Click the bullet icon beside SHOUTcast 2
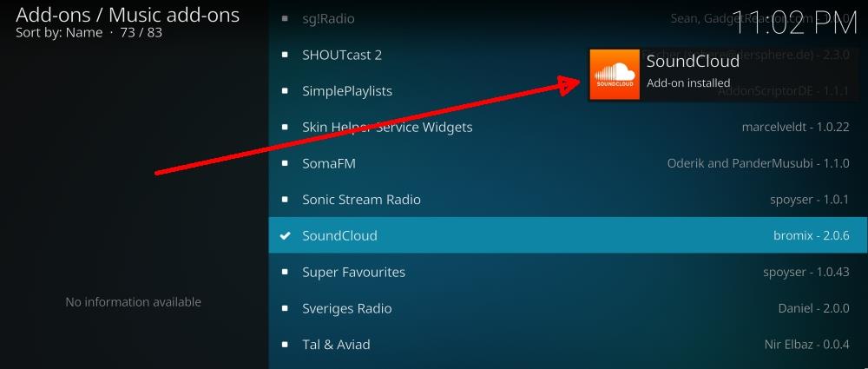Image resolution: width=868 pixels, height=369 pixels. point(285,55)
